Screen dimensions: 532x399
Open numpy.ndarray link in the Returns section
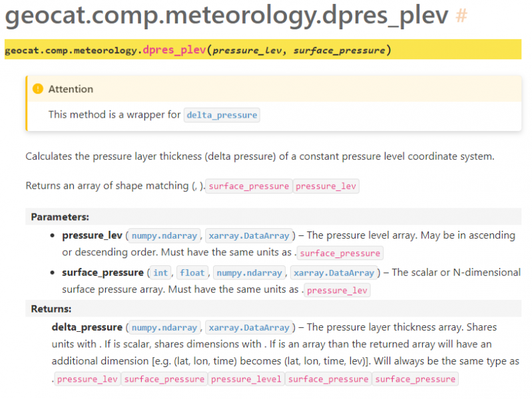(164, 327)
